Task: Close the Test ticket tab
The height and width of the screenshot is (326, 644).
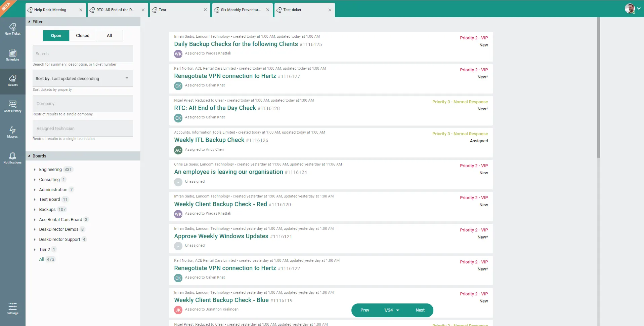Action: 330,10
